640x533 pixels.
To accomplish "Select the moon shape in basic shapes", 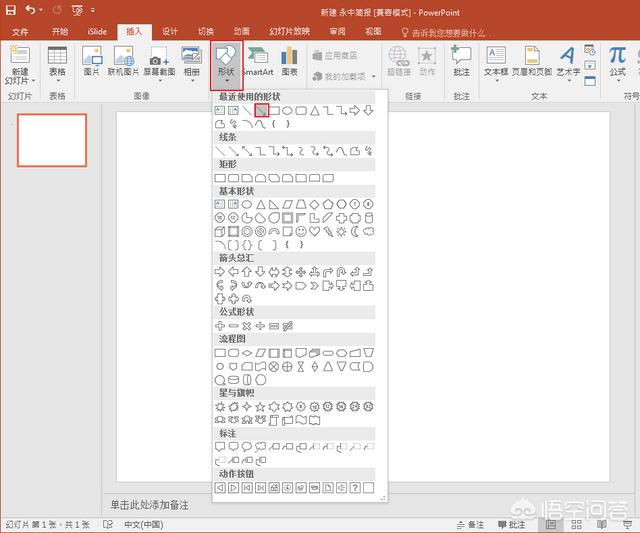I will (355, 231).
